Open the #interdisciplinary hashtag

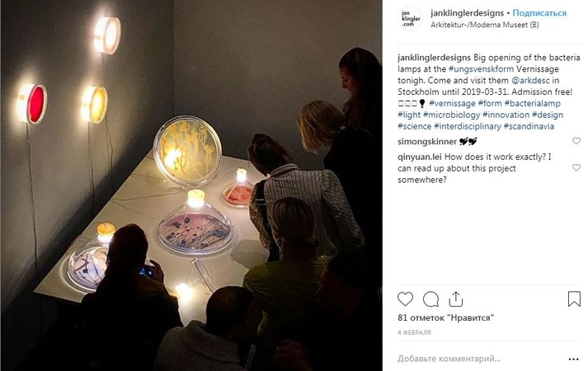468,126
